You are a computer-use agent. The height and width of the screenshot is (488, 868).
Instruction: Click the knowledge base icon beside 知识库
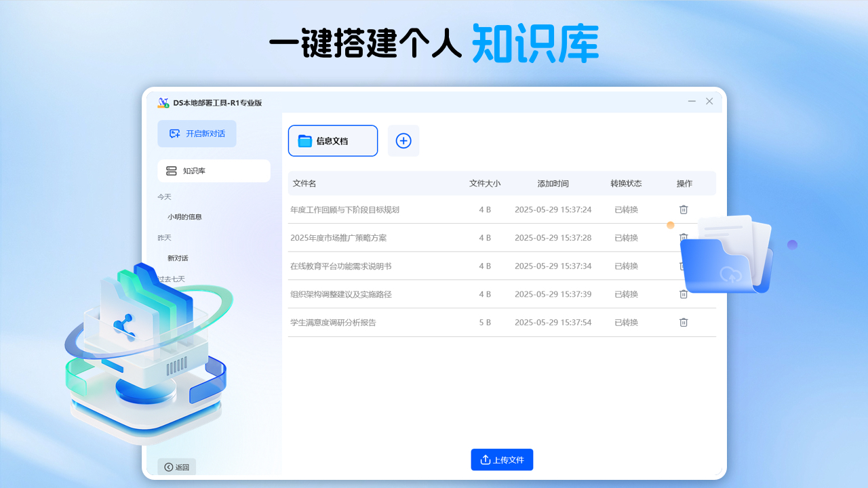coord(171,170)
